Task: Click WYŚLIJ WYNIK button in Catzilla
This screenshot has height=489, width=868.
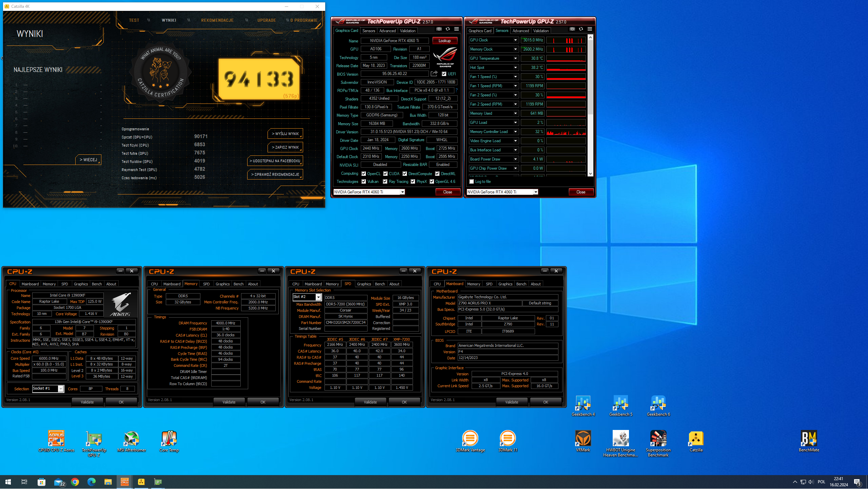Action: click(x=285, y=134)
